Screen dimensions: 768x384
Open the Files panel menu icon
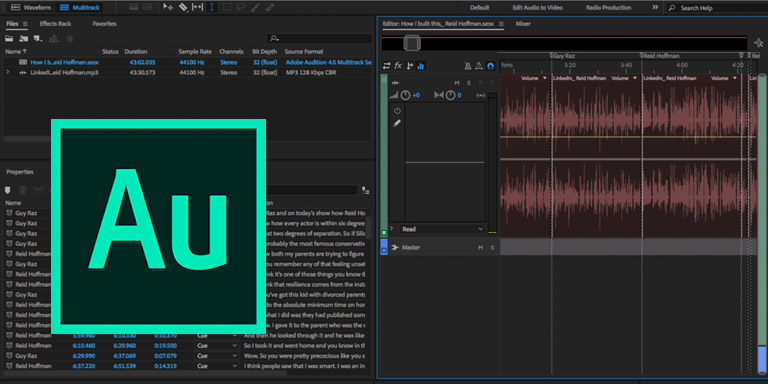pyautogui.click(x=25, y=24)
